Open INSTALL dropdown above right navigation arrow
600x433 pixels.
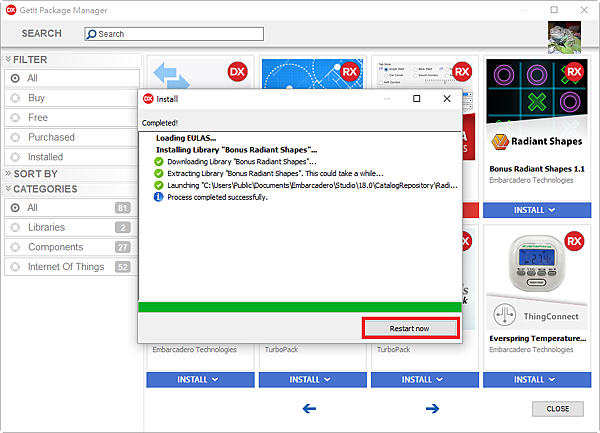[x=425, y=379]
